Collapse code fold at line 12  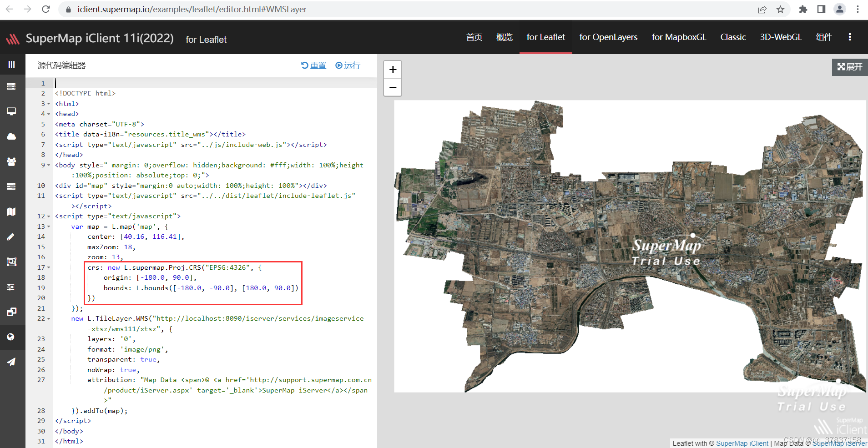(x=49, y=216)
